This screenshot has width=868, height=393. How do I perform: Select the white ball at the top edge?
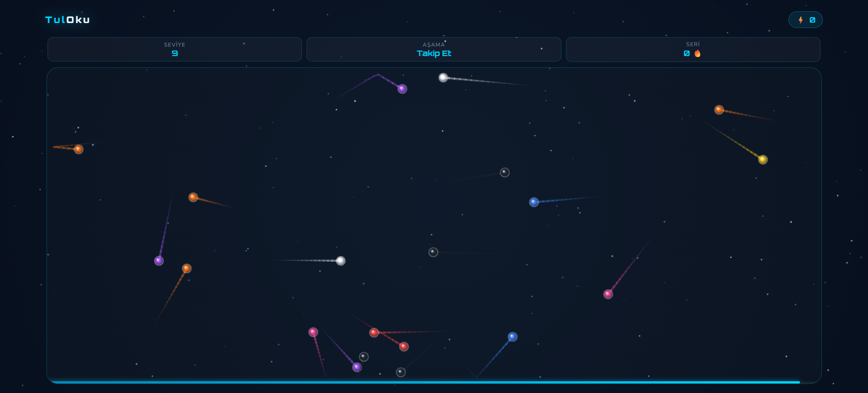pyautogui.click(x=443, y=78)
